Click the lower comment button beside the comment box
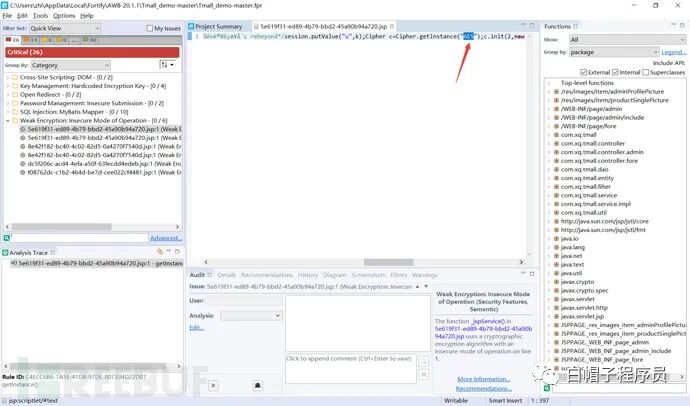Viewport: 690px width, 406px height. 423,374
